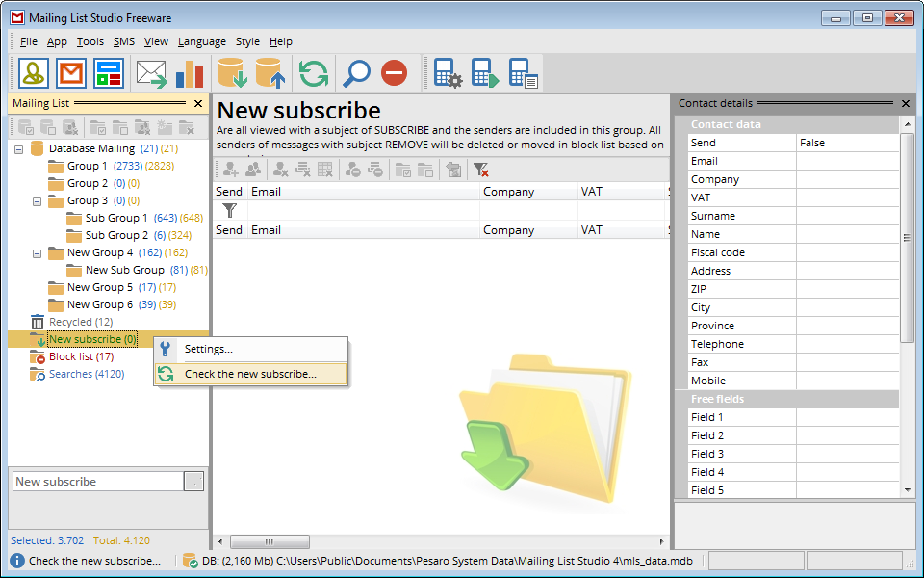924x578 pixels.
Task: Open the dropdown beside New subscribe field
Action: pyautogui.click(x=193, y=482)
